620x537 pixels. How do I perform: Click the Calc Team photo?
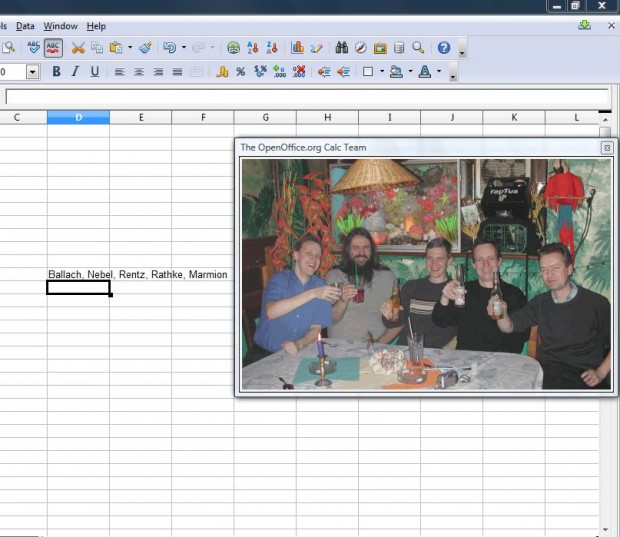coord(426,274)
